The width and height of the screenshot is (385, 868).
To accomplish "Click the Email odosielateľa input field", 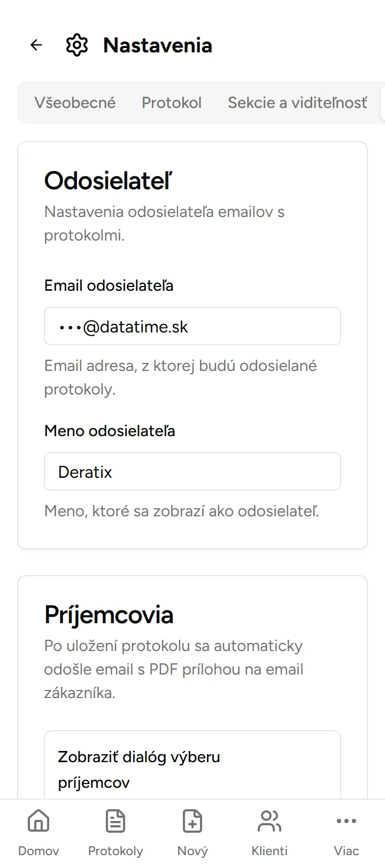I will (192, 326).
